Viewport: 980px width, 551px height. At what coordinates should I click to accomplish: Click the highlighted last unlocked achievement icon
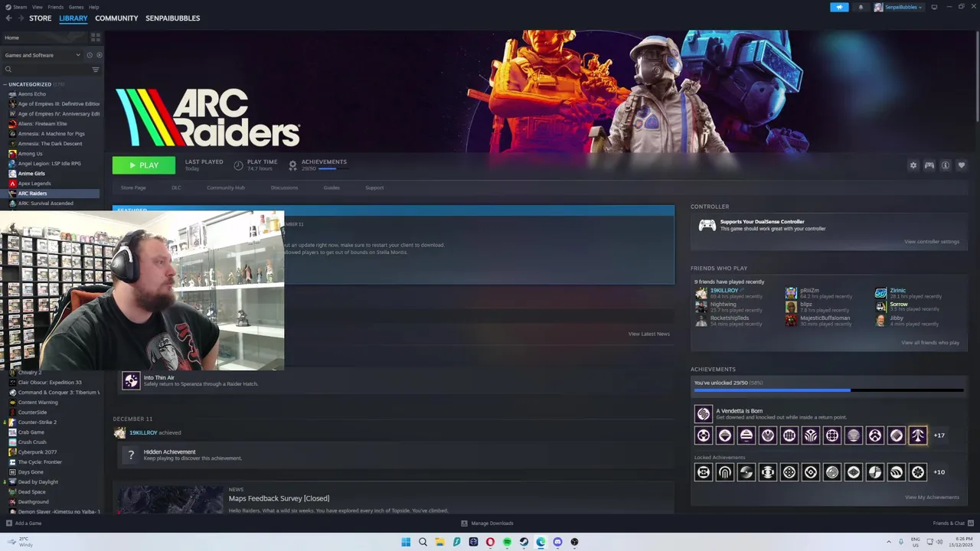(917, 435)
